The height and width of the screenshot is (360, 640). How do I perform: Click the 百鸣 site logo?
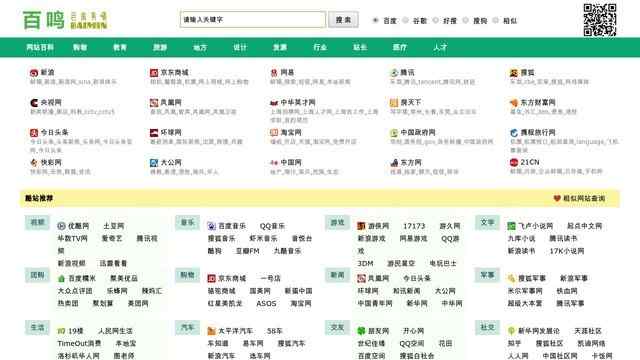click(65, 20)
